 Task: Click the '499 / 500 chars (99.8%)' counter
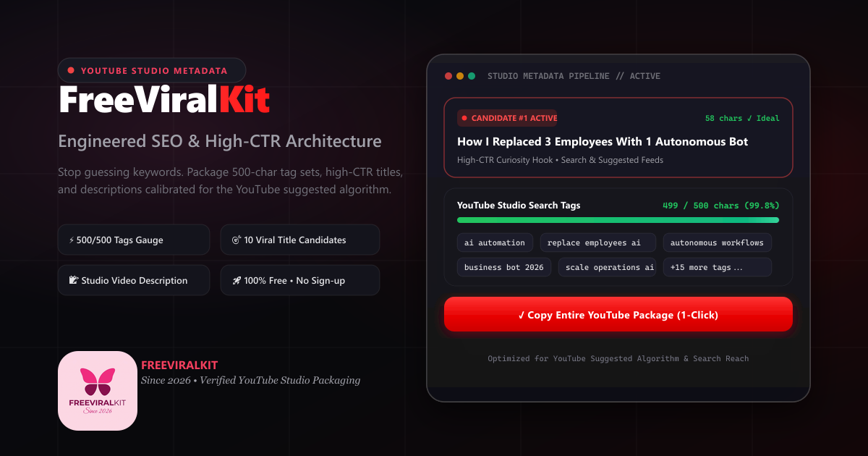(721, 205)
